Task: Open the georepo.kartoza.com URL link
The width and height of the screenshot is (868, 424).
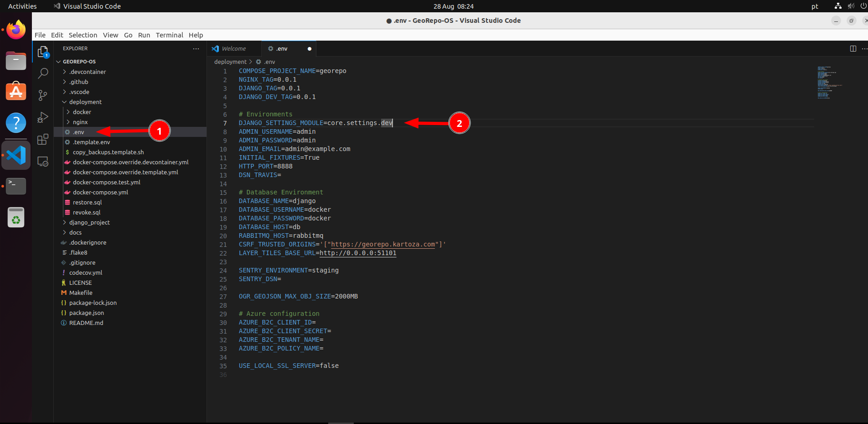Action: tap(383, 244)
